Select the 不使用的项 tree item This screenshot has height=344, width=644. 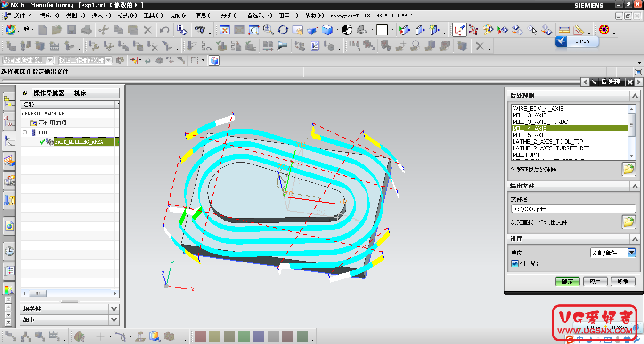[x=52, y=123]
